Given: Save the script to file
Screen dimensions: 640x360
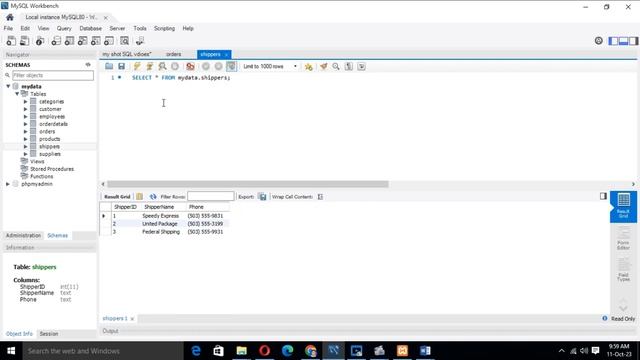Looking at the screenshot, I should pyautogui.click(x=121, y=66).
